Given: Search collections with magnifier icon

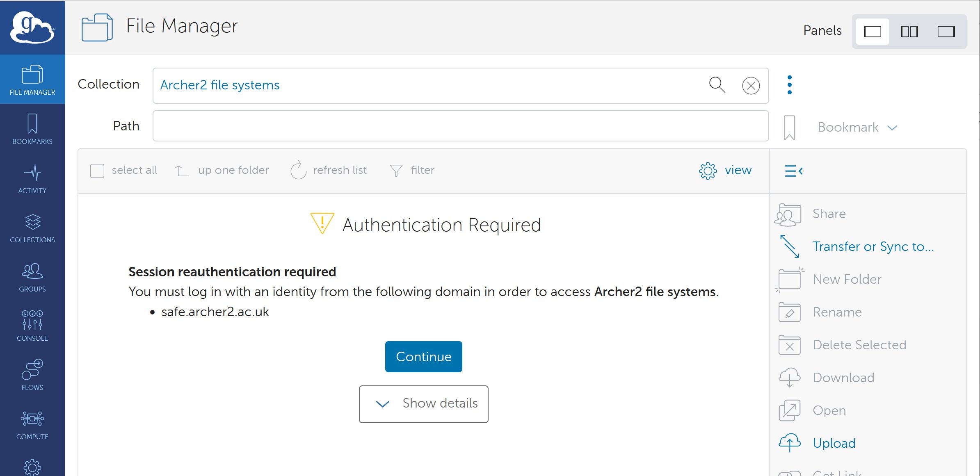Looking at the screenshot, I should [717, 85].
